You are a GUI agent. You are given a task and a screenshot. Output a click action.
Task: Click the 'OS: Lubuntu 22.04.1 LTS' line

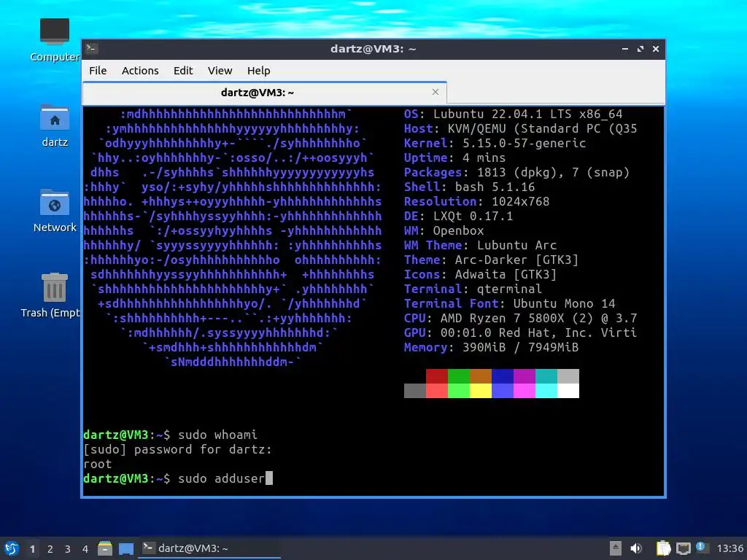point(513,114)
